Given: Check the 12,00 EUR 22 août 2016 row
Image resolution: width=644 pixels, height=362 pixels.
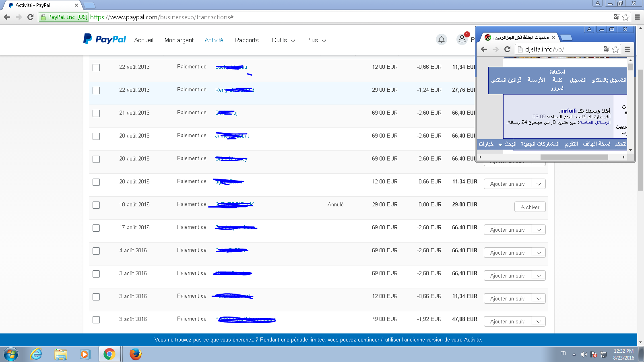Looking at the screenshot, I should pyautogui.click(x=96, y=68).
